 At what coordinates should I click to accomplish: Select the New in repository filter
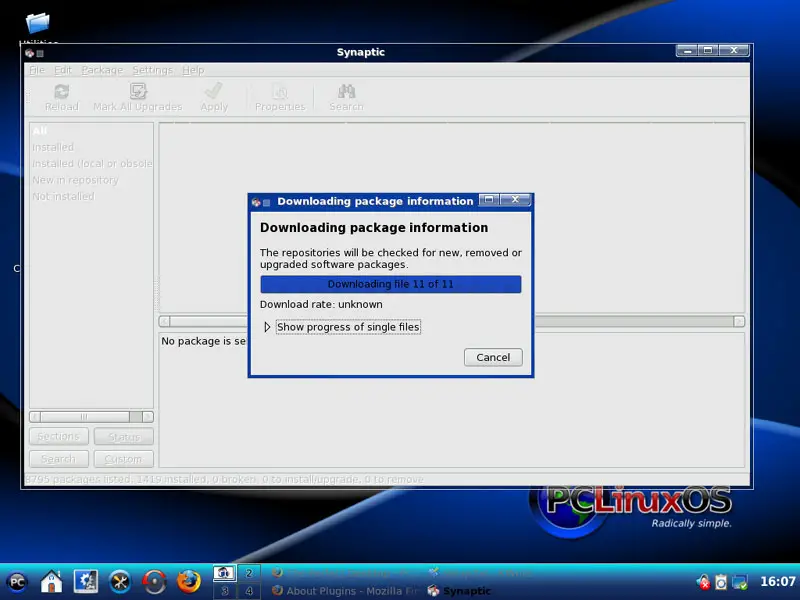pos(91,180)
